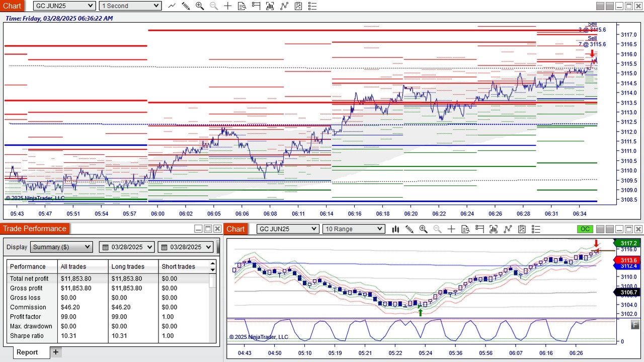Image resolution: width=644 pixels, height=362 pixels.
Task: Toggle second link square on 10 Range chart
Action: [609, 229]
